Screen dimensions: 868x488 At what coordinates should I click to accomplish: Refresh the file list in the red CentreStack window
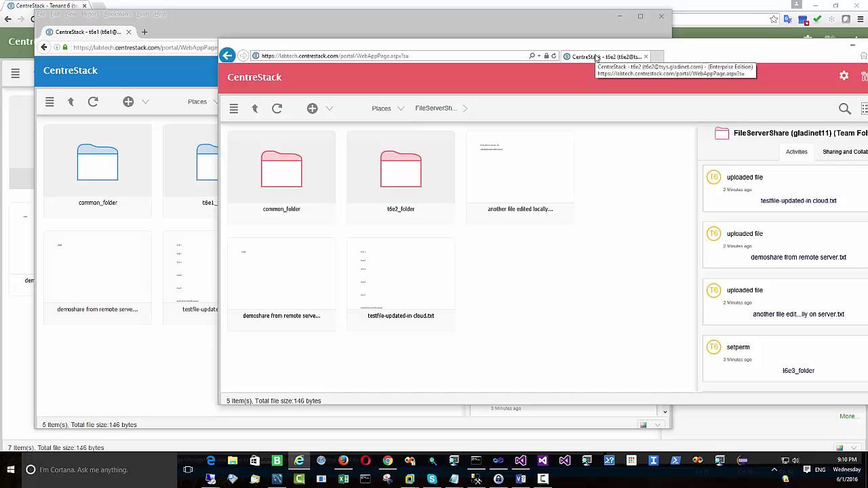click(277, 108)
